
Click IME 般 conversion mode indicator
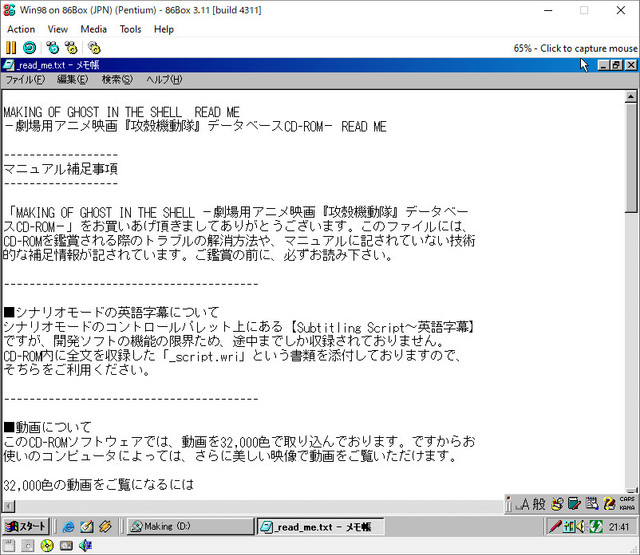[539, 504]
